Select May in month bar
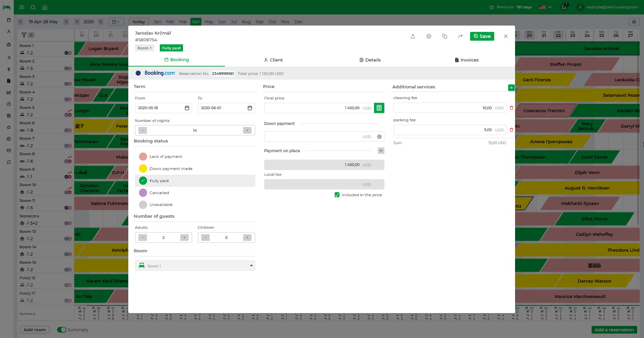 209,22
